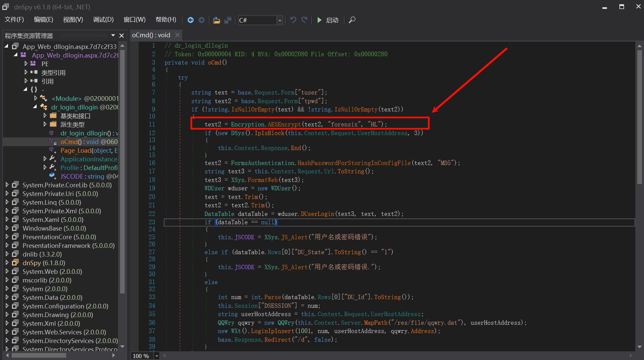Click the Navigate Forward arrow icon
The height and width of the screenshot is (360, 644).
[x=202, y=20]
